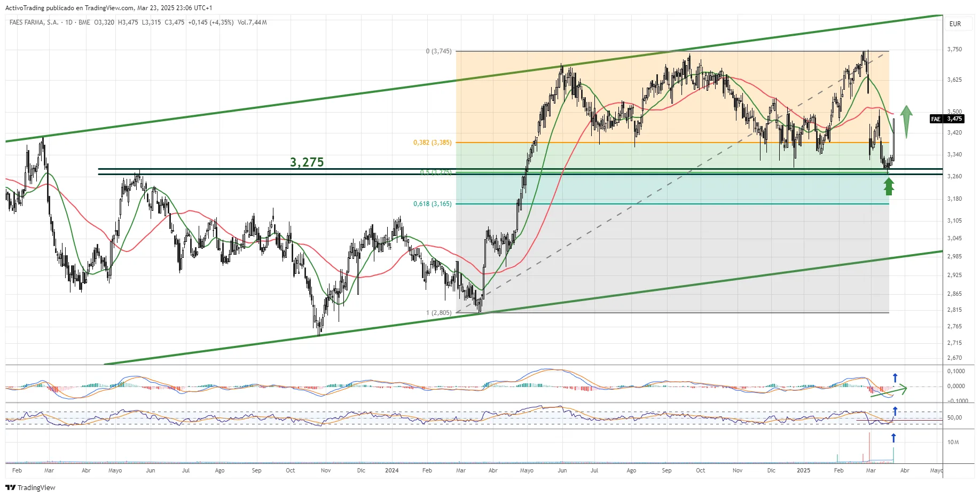The image size is (980, 497).
Task: Click the blue up arrow in the RSI panel
Action: tap(895, 411)
